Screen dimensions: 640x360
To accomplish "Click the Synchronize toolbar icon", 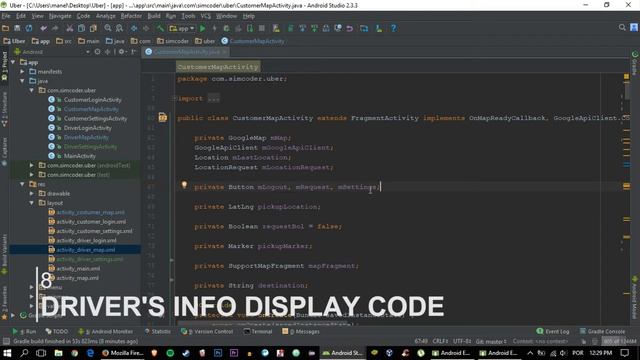I will [29, 28].
